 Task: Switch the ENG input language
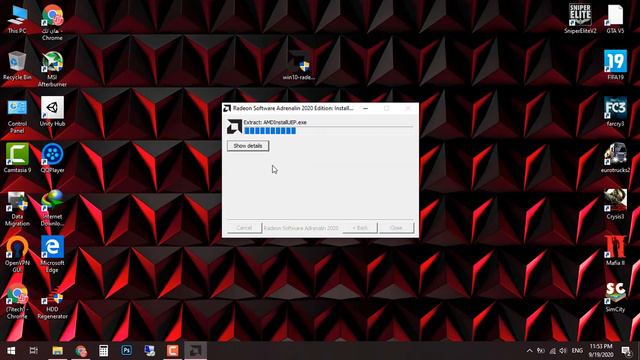click(x=577, y=351)
